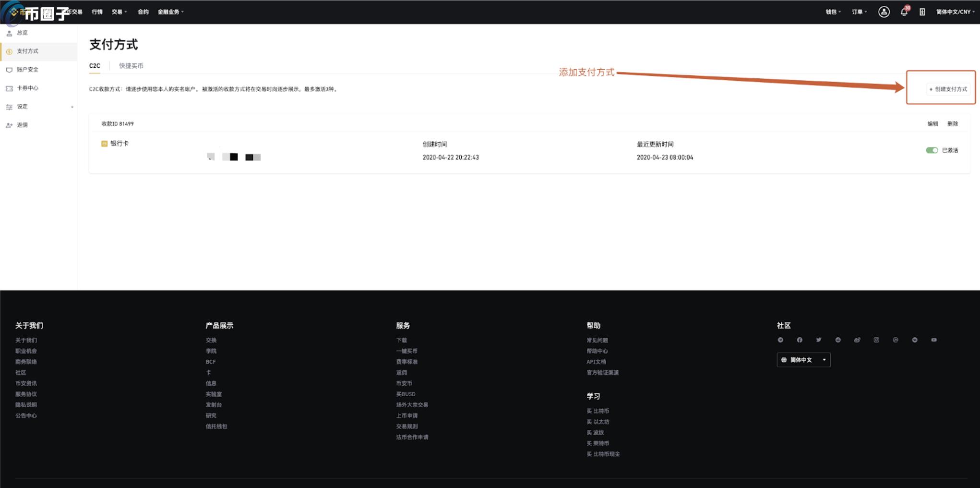
Task: Click 删除 for the bank card
Action: 953,124
